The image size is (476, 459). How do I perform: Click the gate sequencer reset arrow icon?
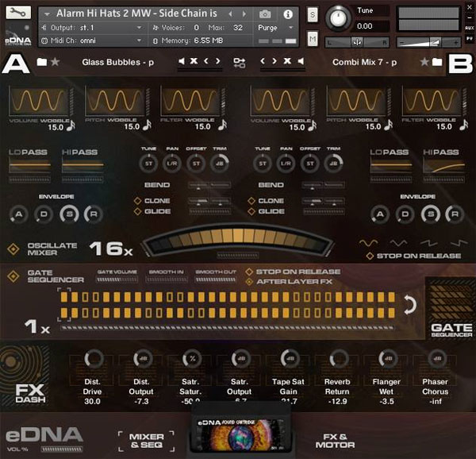tap(409, 305)
